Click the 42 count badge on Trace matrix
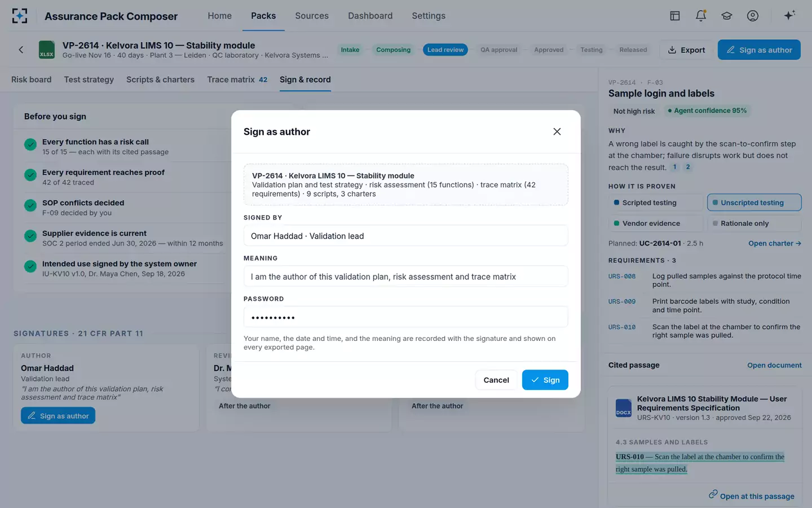 [263, 80]
